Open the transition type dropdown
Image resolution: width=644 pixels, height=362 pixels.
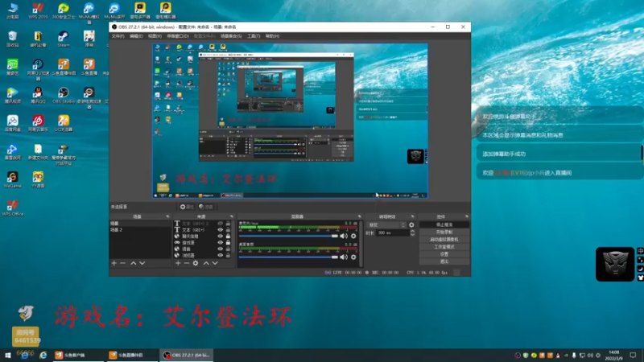(x=386, y=225)
